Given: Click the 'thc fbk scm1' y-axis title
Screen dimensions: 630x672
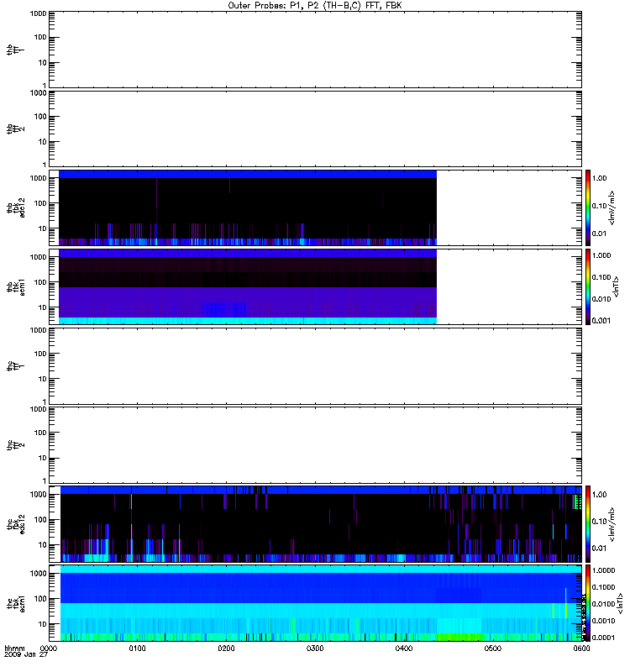Looking at the screenshot, I should [16, 602].
